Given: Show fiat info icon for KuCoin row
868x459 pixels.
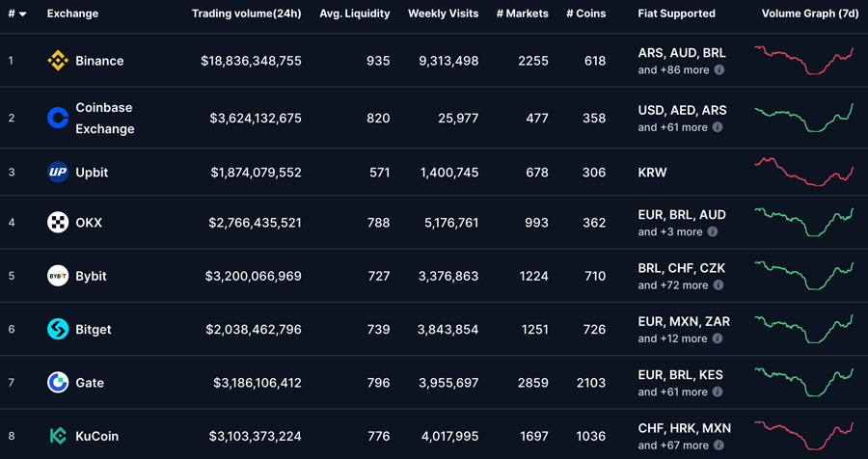Looking at the screenshot, I should (x=718, y=445).
